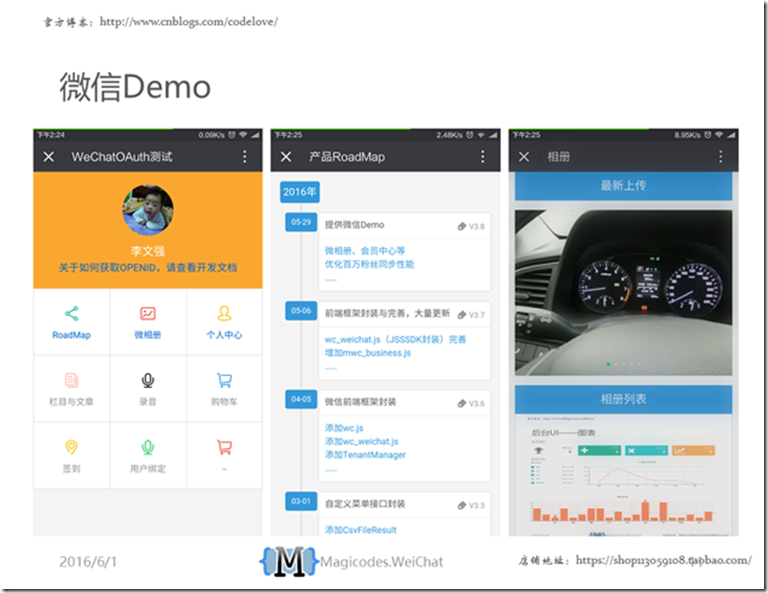The width and height of the screenshot is (768, 593).
Task: Open 个人中心 user profile icon
Action: (x=224, y=313)
